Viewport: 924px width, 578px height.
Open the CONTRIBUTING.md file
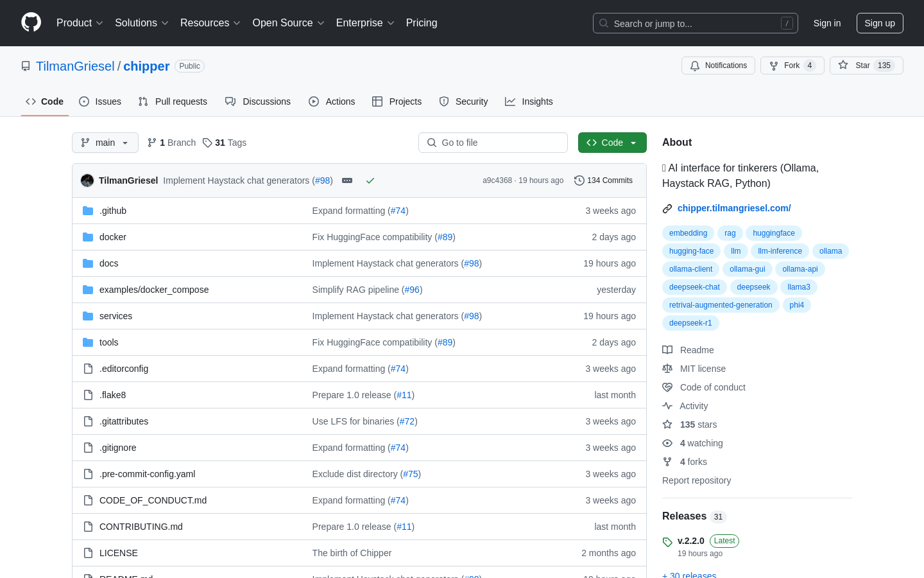(x=141, y=527)
